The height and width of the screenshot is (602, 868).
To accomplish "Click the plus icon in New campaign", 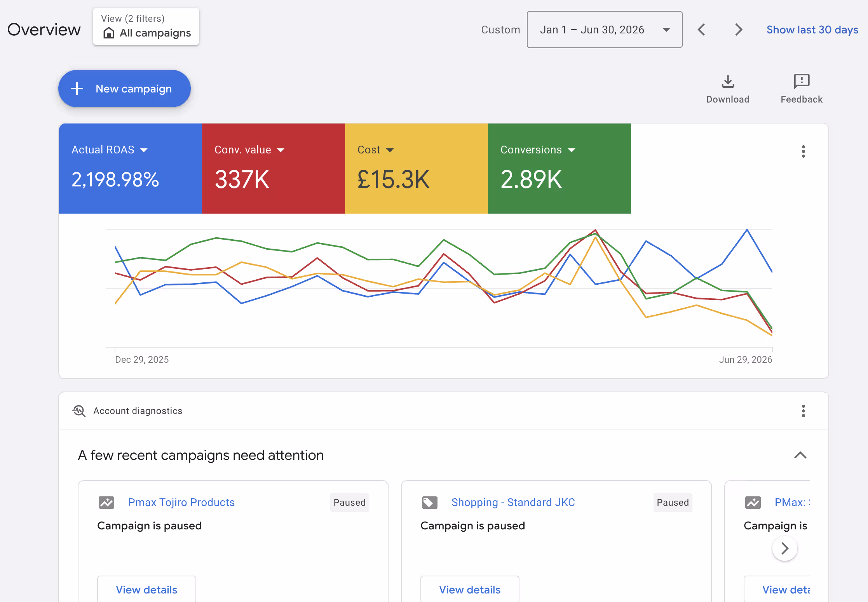I will pyautogui.click(x=77, y=89).
